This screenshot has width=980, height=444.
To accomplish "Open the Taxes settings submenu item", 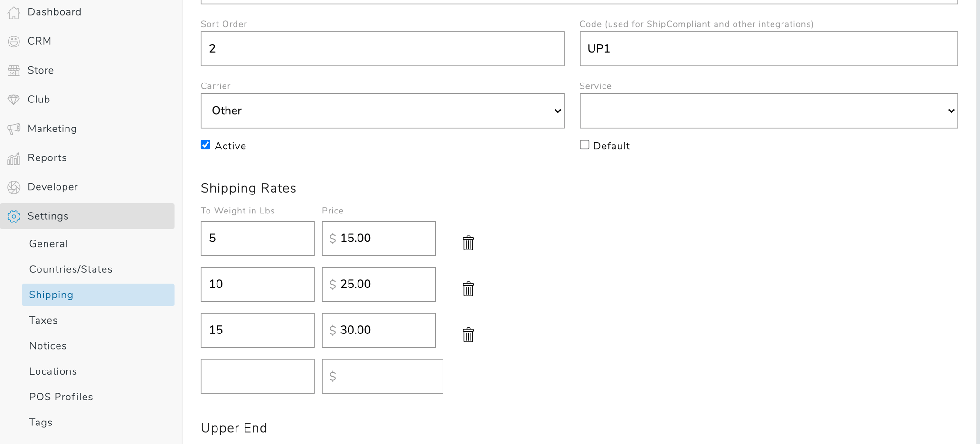I will (x=43, y=321).
